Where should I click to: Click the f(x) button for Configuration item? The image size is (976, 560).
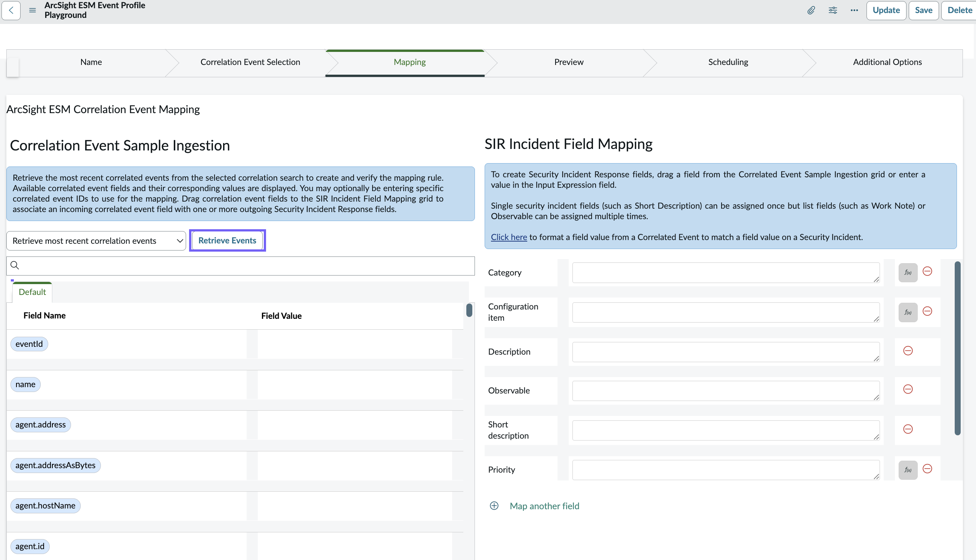coord(908,312)
